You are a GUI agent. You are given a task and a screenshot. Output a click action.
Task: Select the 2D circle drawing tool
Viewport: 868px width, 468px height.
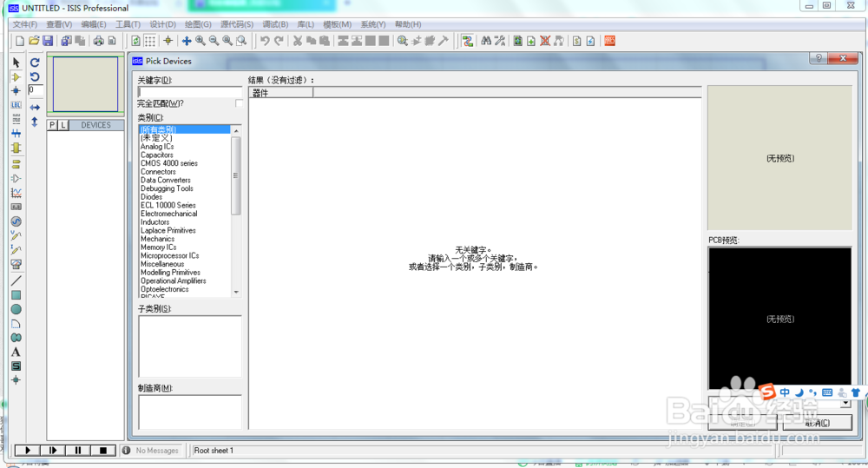click(x=16, y=309)
